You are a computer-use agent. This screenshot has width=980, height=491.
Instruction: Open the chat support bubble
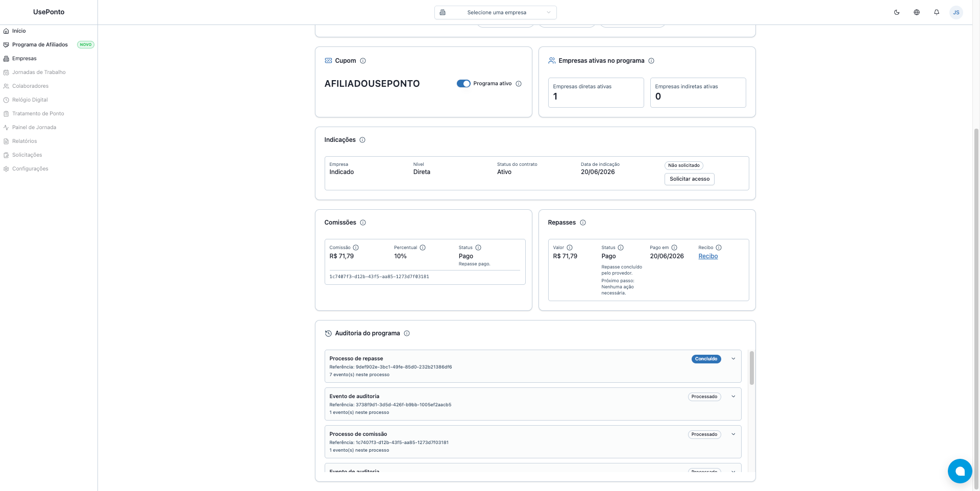click(x=960, y=471)
